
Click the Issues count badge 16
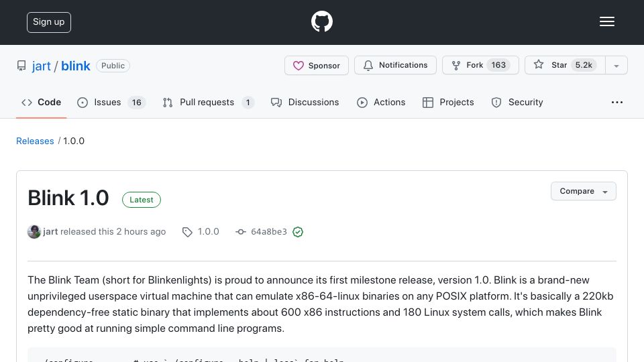coord(136,103)
